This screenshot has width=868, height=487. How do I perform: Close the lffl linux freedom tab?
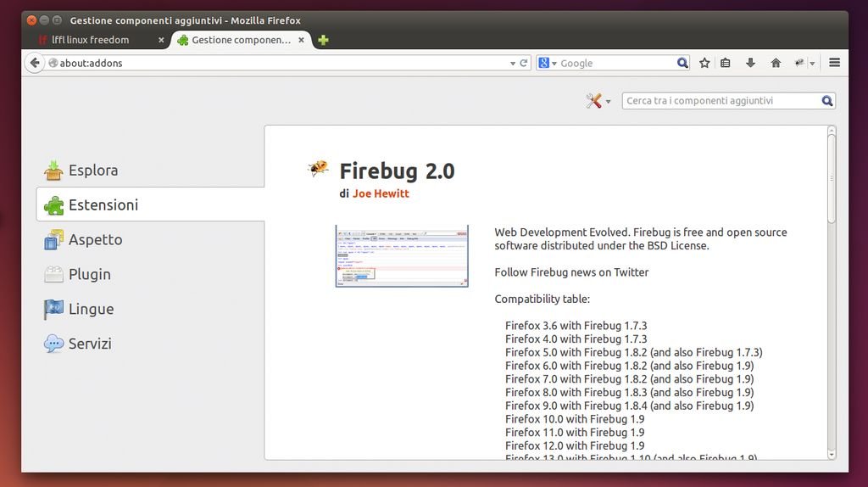pos(161,40)
